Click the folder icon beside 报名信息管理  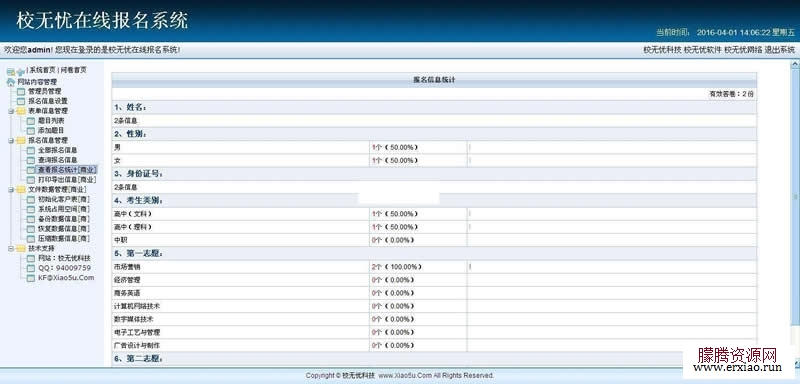[x=21, y=141]
